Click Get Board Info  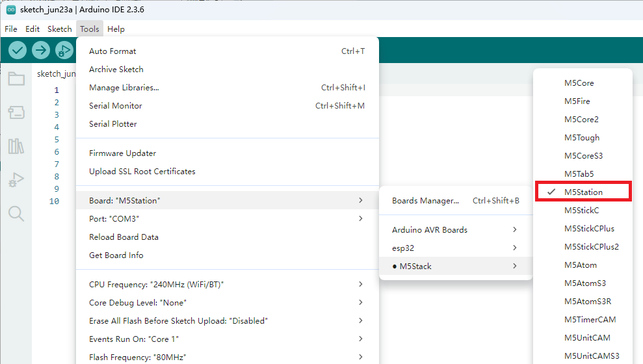227,255
